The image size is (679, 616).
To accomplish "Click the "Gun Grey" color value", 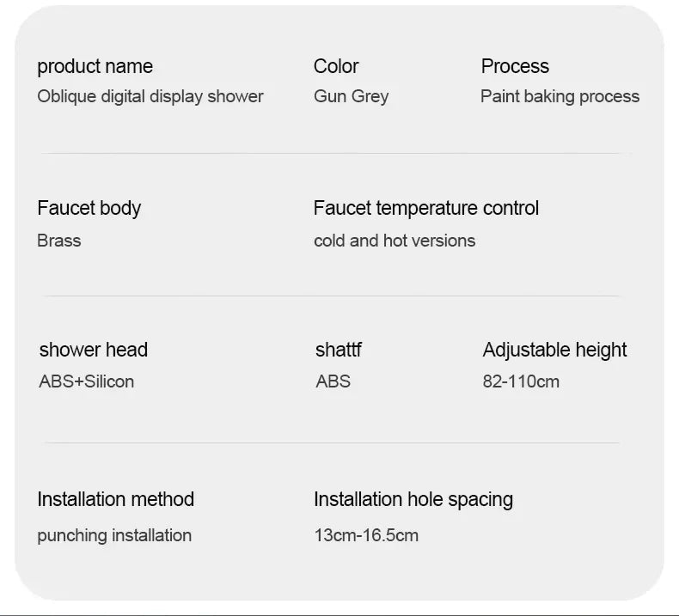I will click(351, 96).
